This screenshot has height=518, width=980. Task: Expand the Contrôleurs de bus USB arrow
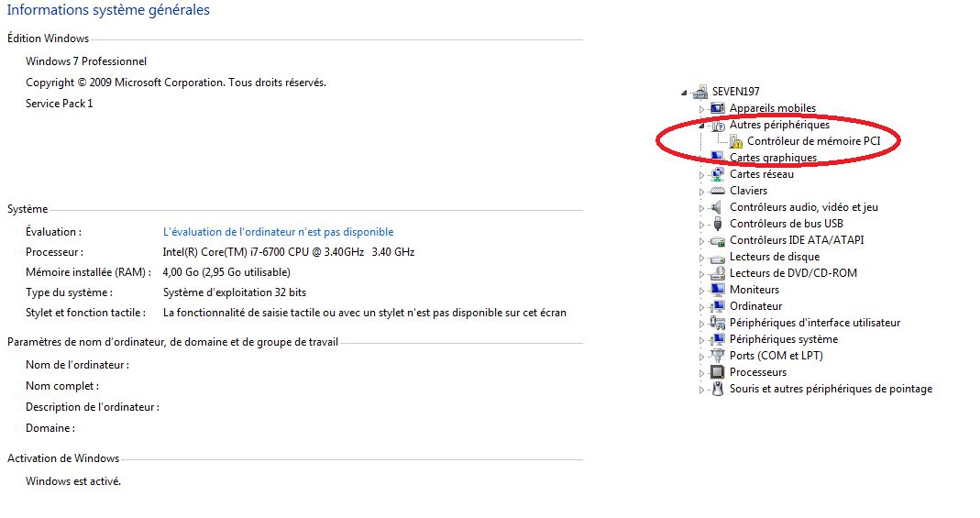tap(701, 225)
